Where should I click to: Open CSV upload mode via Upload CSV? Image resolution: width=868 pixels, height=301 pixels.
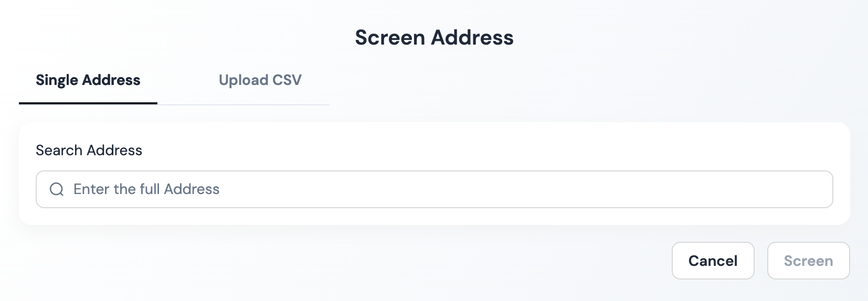pyautogui.click(x=260, y=80)
